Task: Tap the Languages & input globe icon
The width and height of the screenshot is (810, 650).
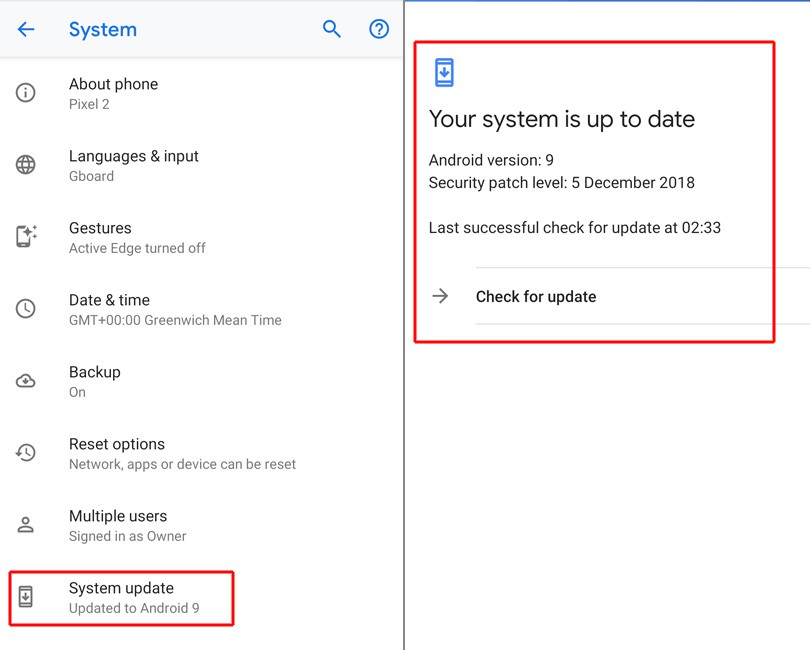Action: click(26, 165)
